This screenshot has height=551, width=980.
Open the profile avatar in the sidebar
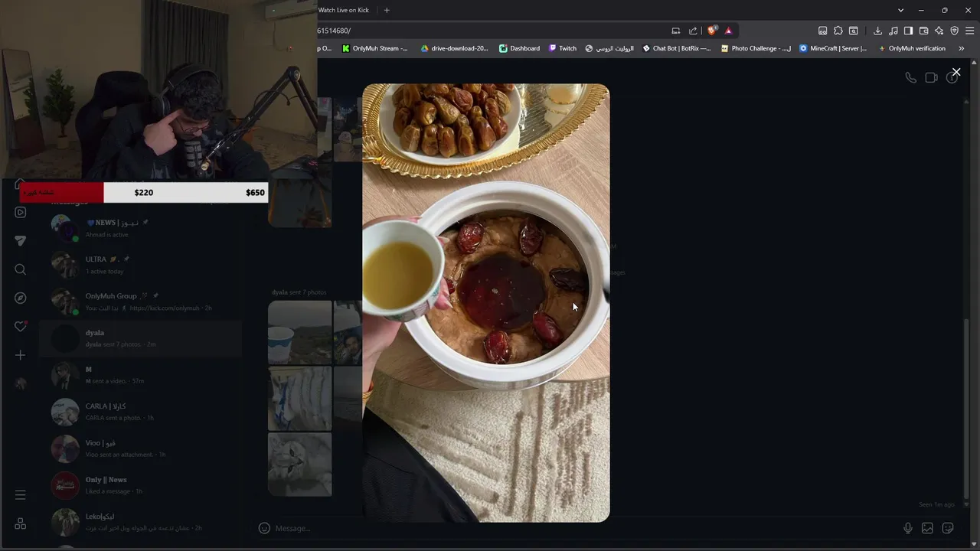pyautogui.click(x=21, y=383)
